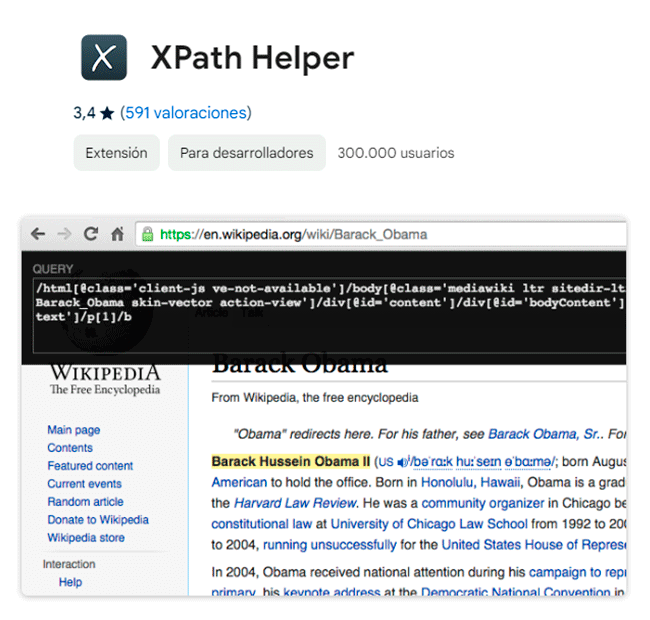Select the Extensión tag
This screenshot has height=620, width=650.
[116, 153]
